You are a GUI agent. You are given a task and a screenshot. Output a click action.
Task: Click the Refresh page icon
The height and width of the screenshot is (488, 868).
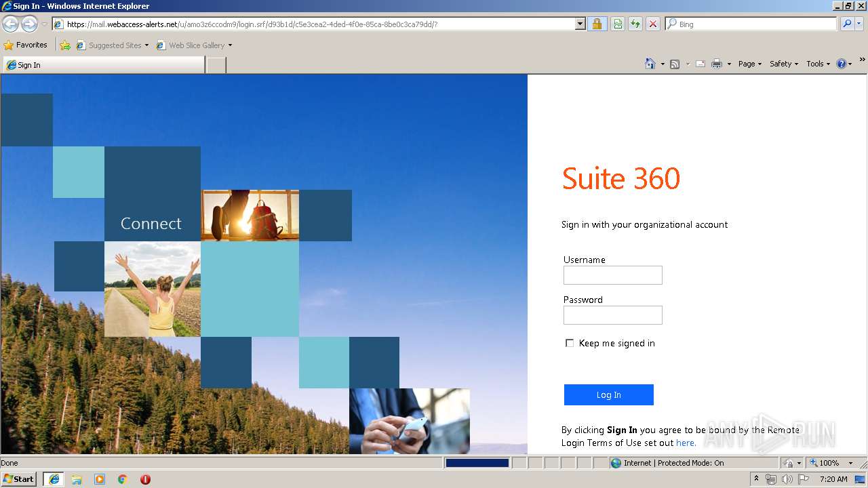tap(635, 24)
